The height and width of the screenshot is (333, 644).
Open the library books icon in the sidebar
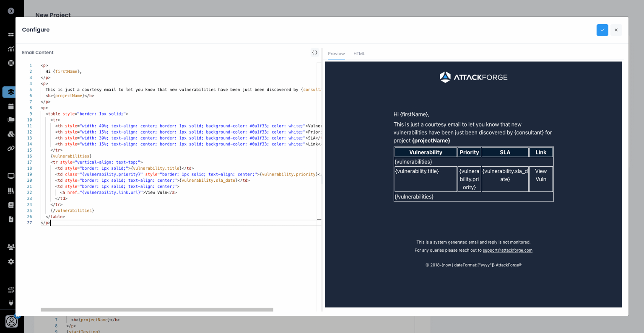(x=11, y=191)
